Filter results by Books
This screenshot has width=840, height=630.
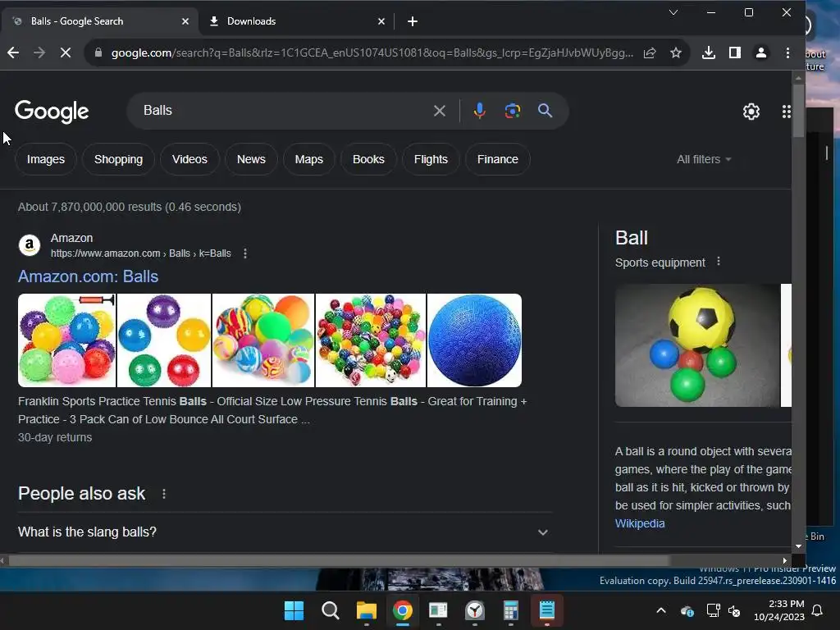pyautogui.click(x=368, y=159)
